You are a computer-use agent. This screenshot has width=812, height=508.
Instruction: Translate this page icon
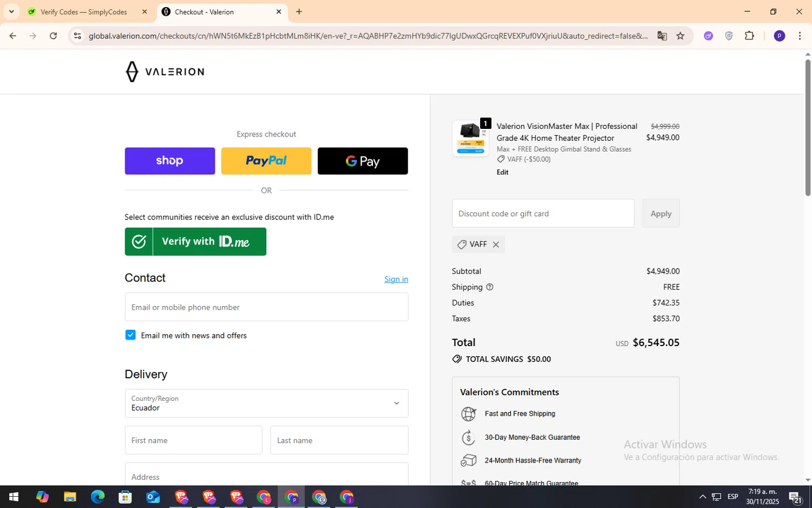662,36
